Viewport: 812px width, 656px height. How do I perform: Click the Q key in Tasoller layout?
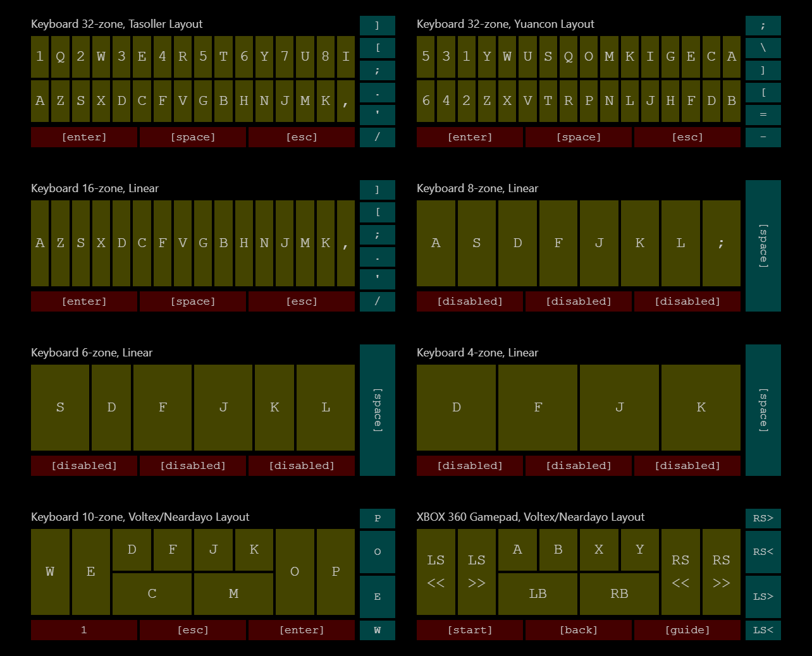(60, 57)
